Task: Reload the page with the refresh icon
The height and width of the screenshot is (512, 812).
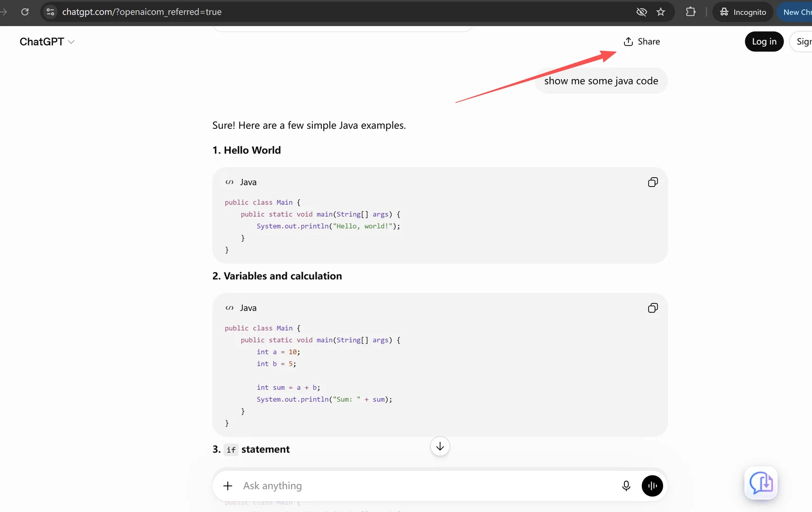Action: (x=25, y=12)
